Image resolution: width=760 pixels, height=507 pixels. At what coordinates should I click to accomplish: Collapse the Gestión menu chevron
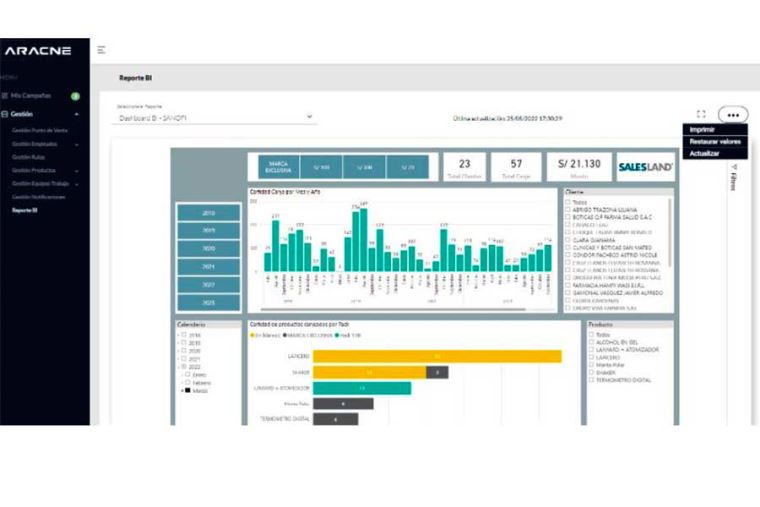[x=76, y=114]
